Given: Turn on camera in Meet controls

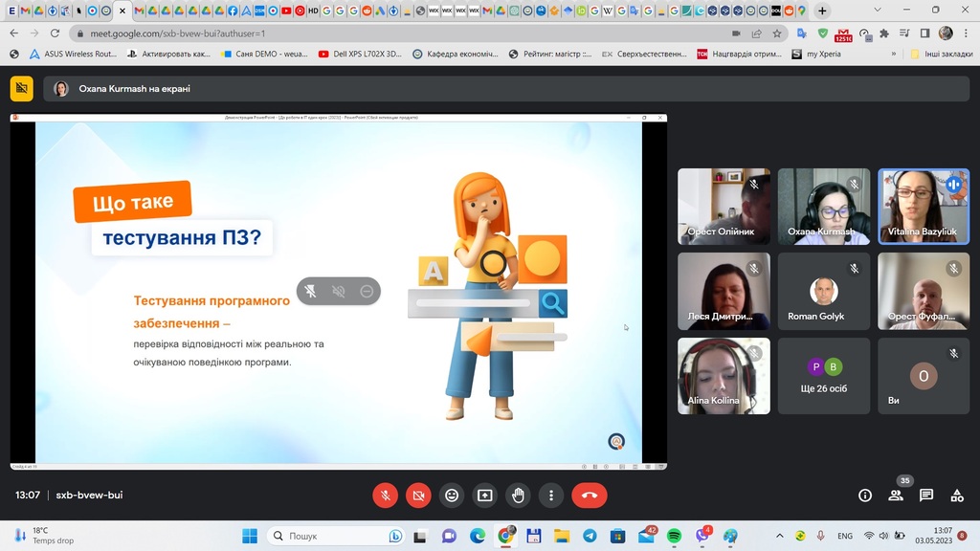Looking at the screenshot, I should click(418, 496).
